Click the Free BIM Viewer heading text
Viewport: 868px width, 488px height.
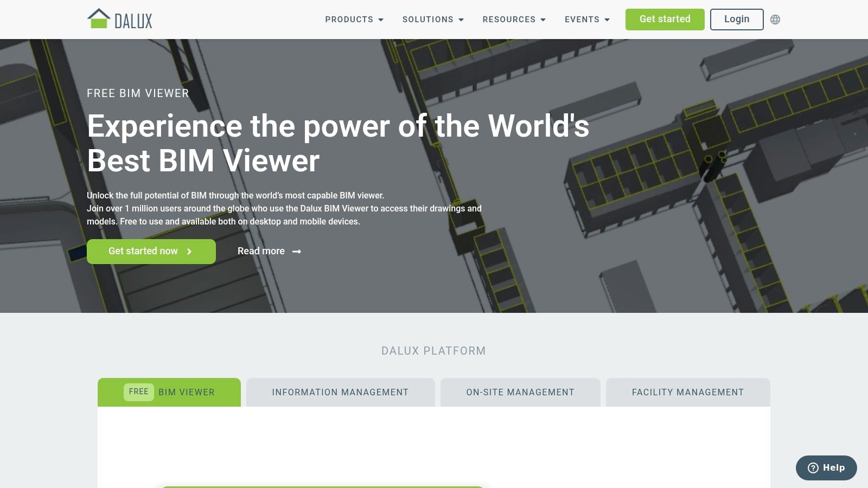coord(138,93)
